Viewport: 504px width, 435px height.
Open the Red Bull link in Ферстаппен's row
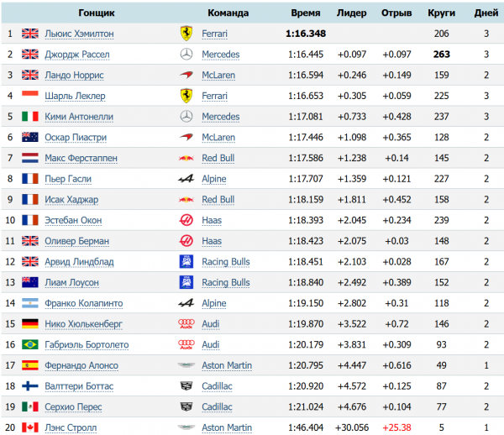(218, 158)
